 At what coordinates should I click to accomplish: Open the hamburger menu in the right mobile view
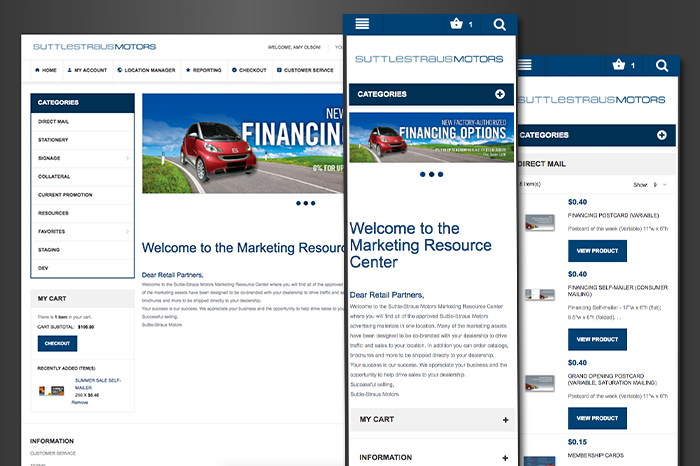pos(525,65)
